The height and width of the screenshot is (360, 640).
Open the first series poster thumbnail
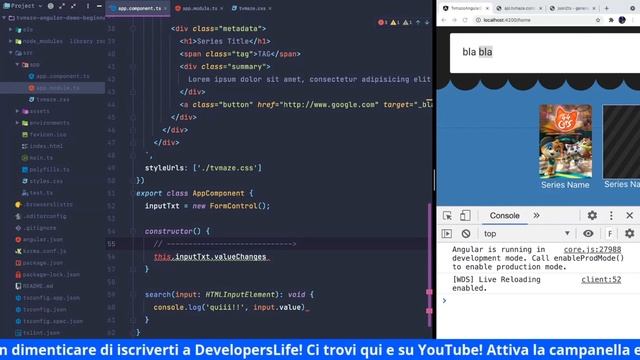click(565, 141)
